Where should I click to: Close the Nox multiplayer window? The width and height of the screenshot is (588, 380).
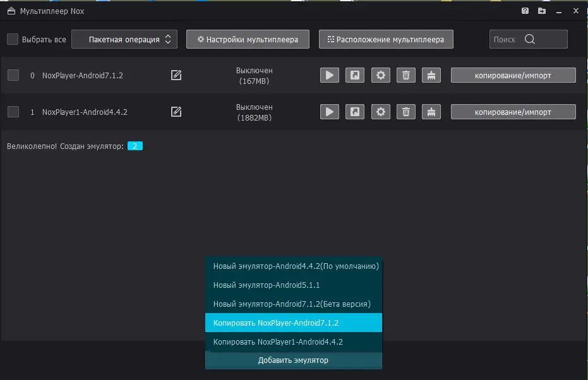(576, 11)
